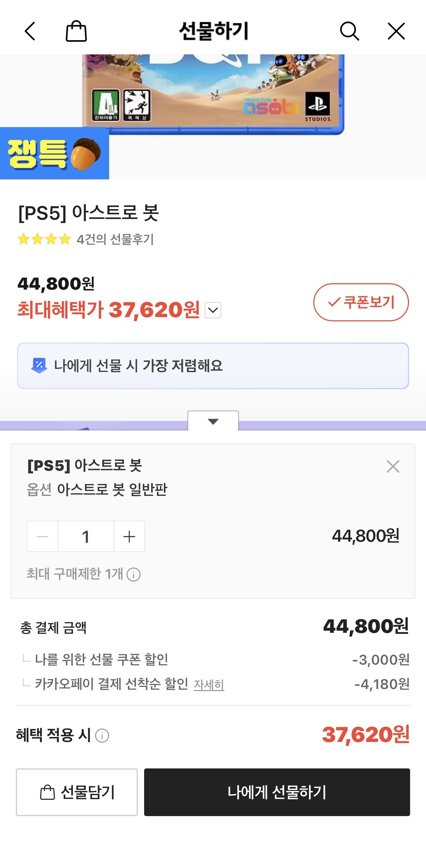The height and width of the screenshot is (868, 426).
Task: Show info icon next to 혜택 적용 시
Action: [x=102, y=736]
